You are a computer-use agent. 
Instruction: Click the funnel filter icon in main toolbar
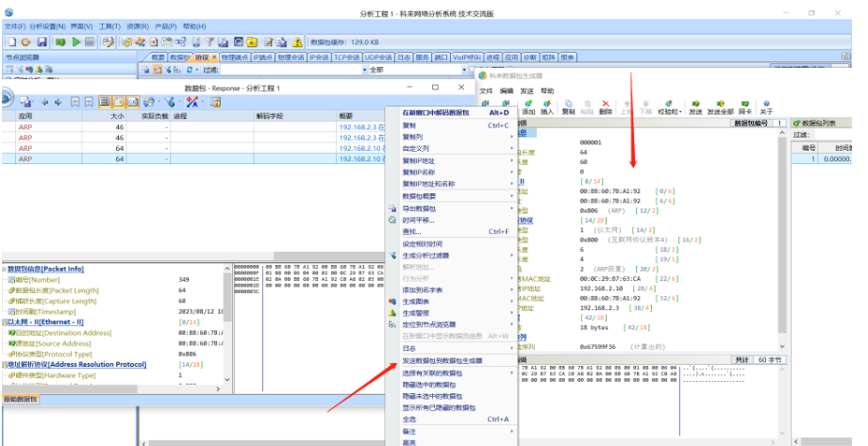pos(209,42)
